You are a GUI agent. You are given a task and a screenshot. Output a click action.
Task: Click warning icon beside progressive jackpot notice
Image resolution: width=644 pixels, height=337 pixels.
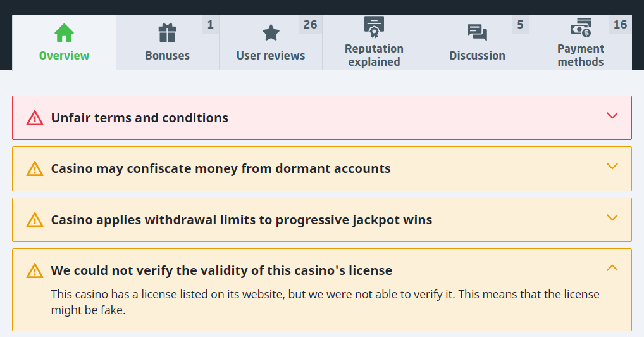click(35, 220)
